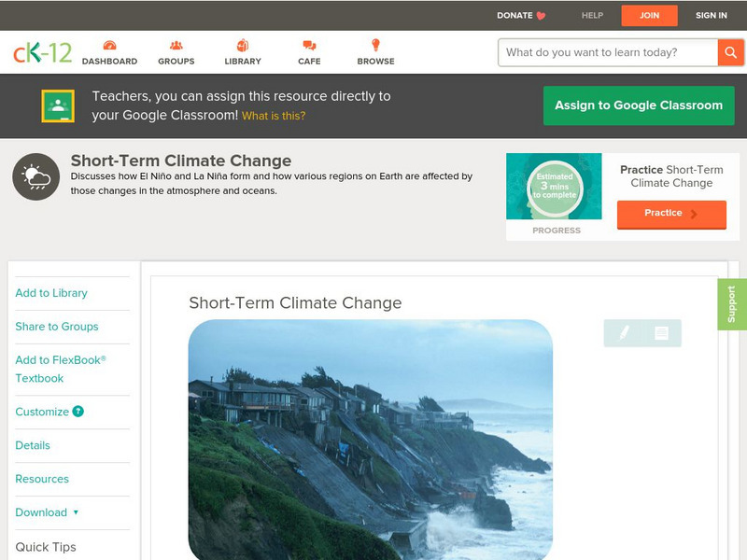
Task: Click the Browse lightbulb icon
Action: [x=373, y=44]
